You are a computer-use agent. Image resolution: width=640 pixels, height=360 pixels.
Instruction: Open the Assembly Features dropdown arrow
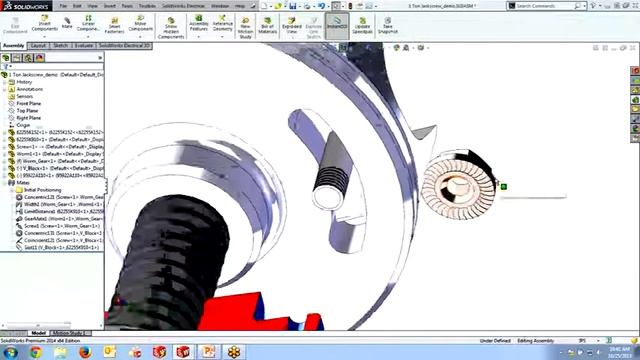(x=199, y=37)
